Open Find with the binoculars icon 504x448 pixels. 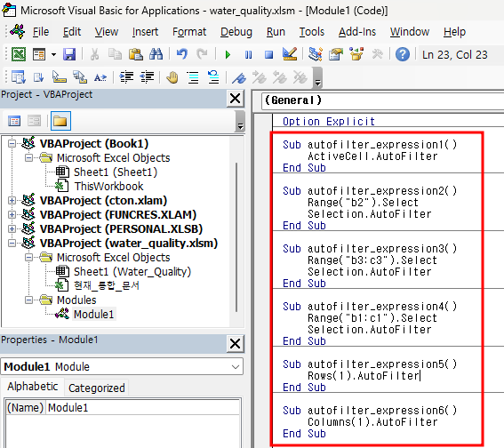click(x=156, y=54)
